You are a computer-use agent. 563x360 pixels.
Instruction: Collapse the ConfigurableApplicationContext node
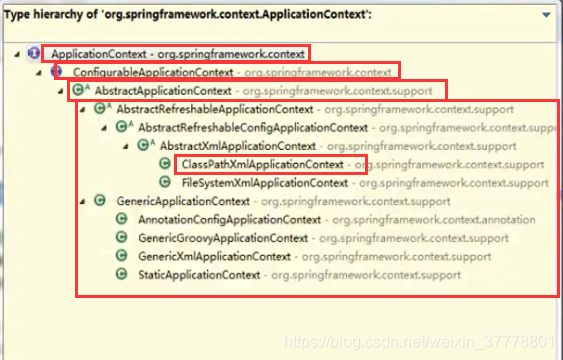tap(39, 73)
